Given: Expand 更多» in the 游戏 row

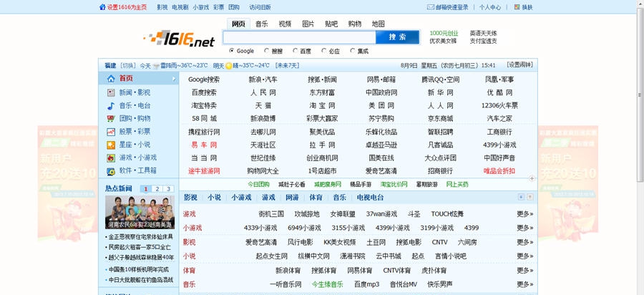Looking at the screenshot, I should click(525, 213).
